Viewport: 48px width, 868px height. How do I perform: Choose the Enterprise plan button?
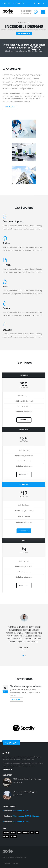[24, 420]
